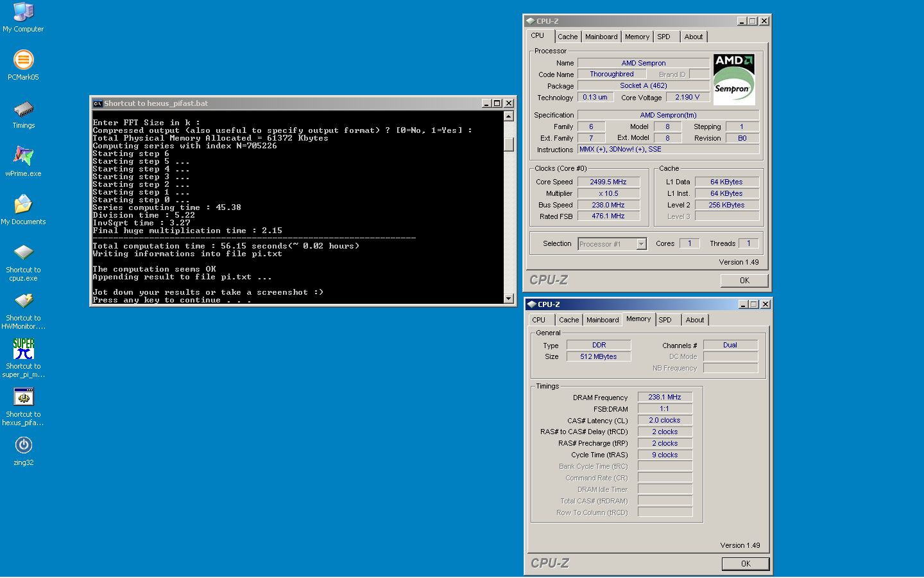
Task: Click the Specification AMD Sempron(tm) field
Action: 668,115
